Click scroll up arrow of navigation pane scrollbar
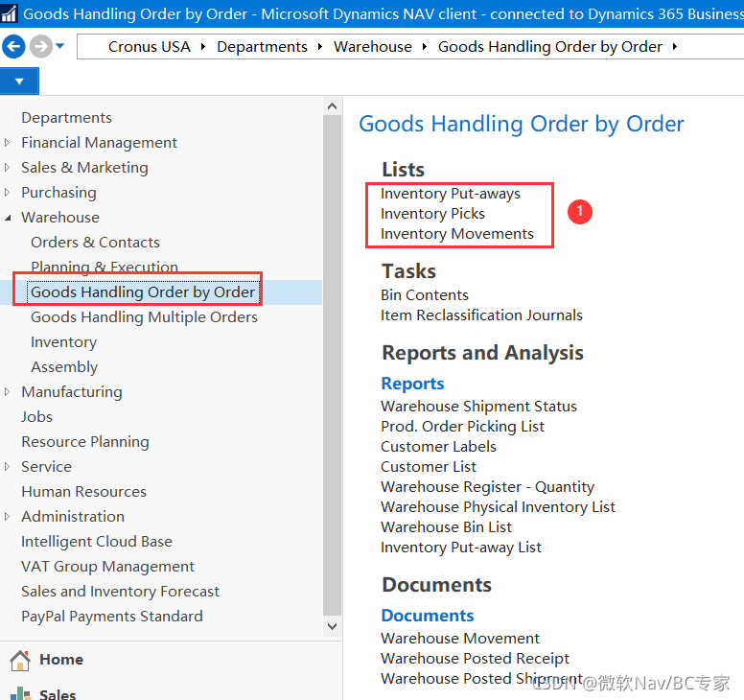The width and height of the screenshot is (744, 700). [332, 106]
